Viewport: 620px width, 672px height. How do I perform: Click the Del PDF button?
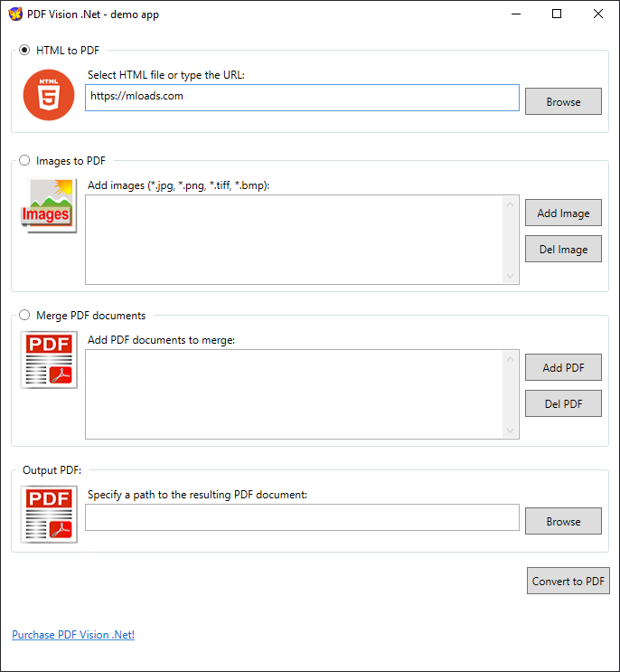click(x=563, y=404)
